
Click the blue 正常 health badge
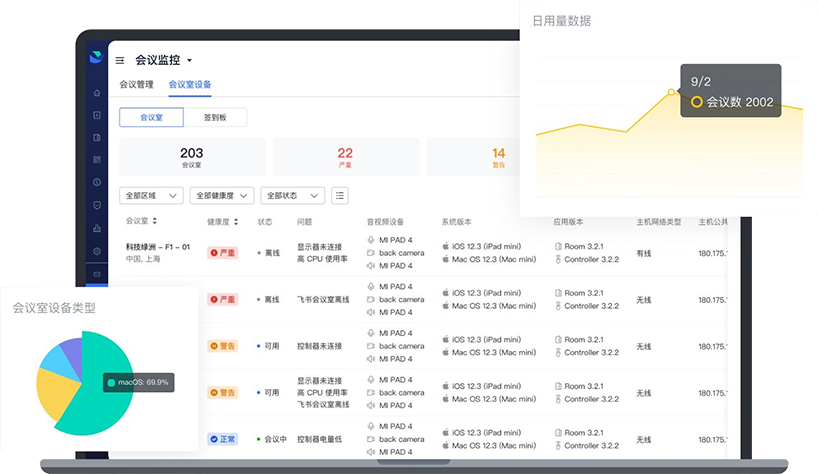(222, 439)
